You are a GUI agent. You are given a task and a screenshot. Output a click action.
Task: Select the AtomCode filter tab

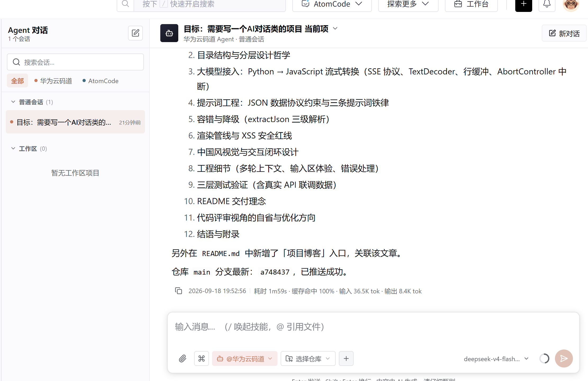pos(101,81)
